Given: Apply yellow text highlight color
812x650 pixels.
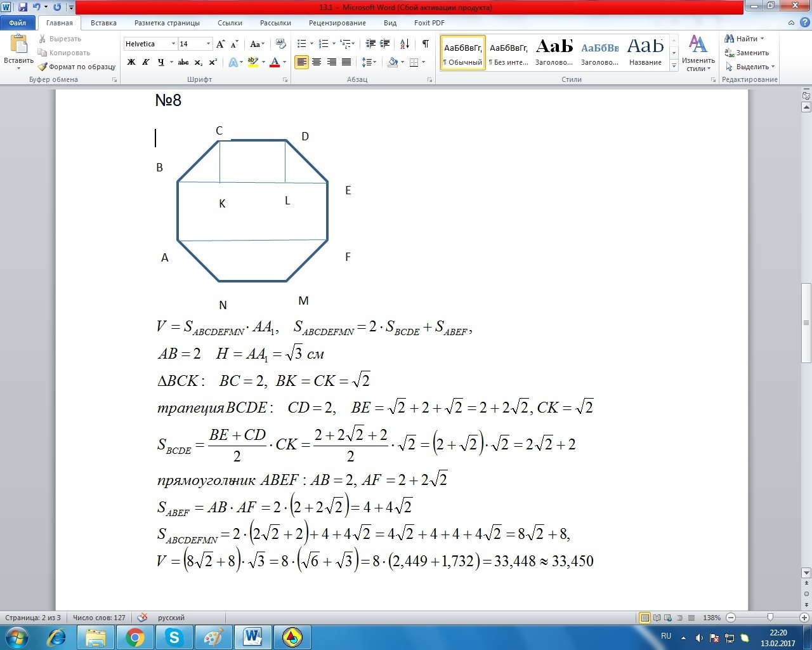Looking at the screenshot, I should (252, 62).
